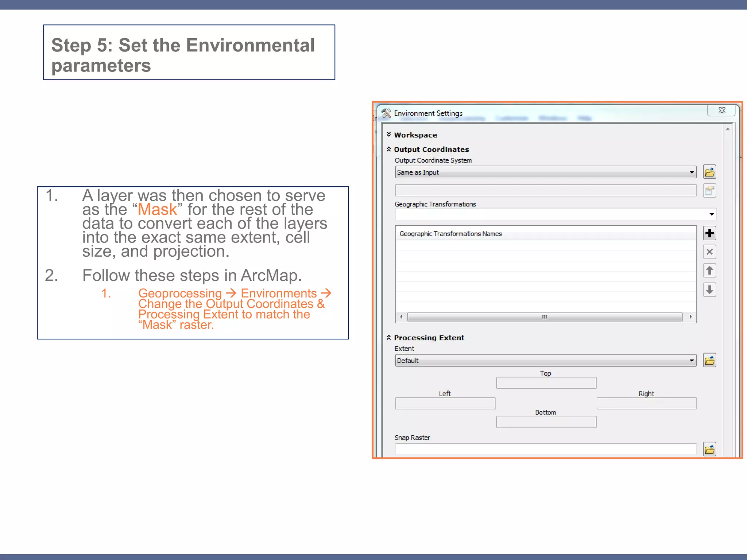Remove a transformation using the X icon
This screenshot has width=747, height=560.
coord(709,252)
